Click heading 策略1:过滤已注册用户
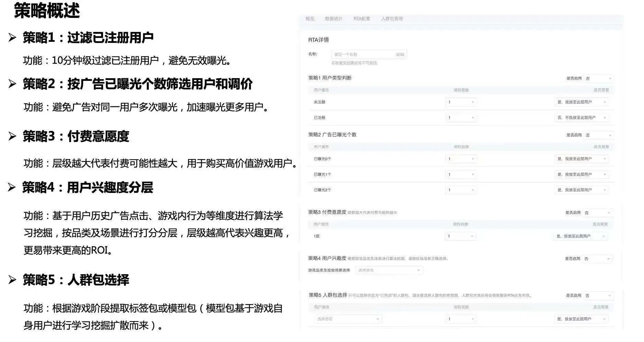This screenshot has width=644, height=342. pyautogui.click(x=88, y=37)
